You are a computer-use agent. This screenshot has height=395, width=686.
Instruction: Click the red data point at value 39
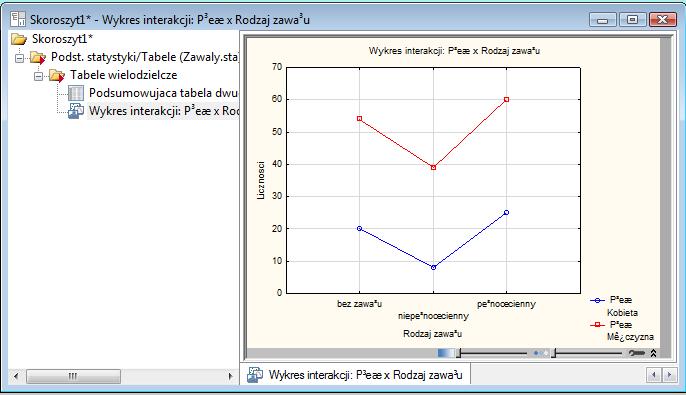tap(434, 168)
